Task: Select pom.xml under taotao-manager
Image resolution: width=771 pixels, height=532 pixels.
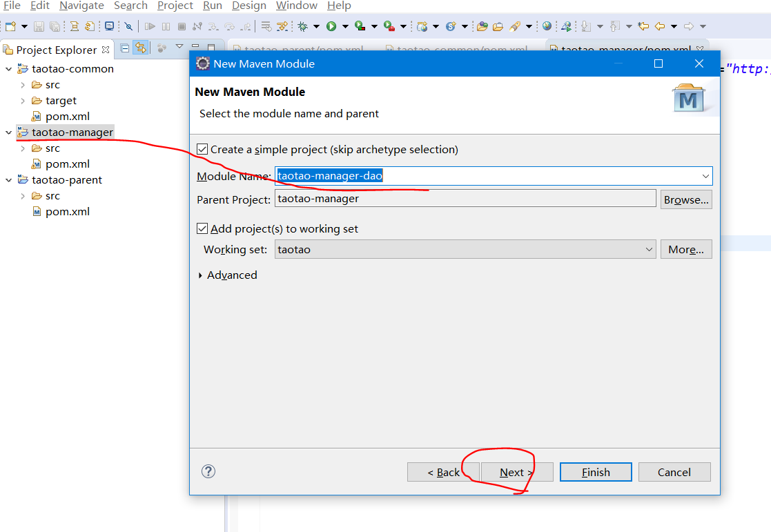Action: pyautogui.click(x=68, y=164)
